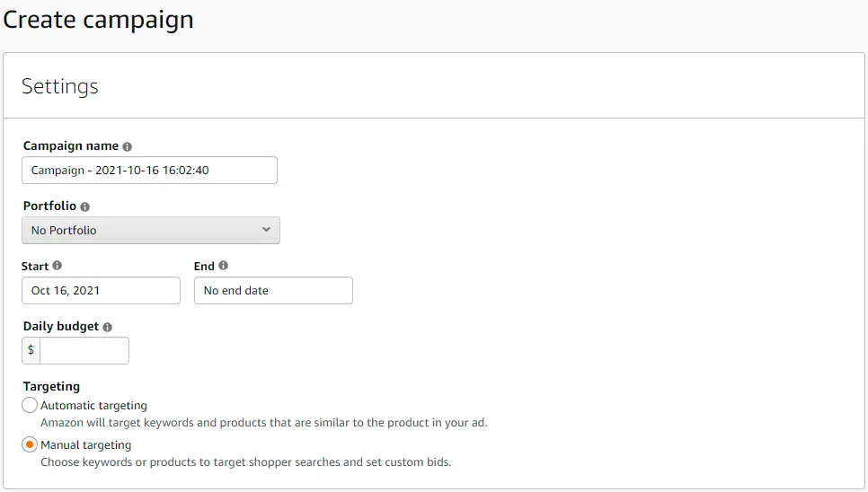Click the dollar sign prefix of Daily budget
Image resolution: width=868 pixels, height=492 pixels.
(x=31, y=350)
